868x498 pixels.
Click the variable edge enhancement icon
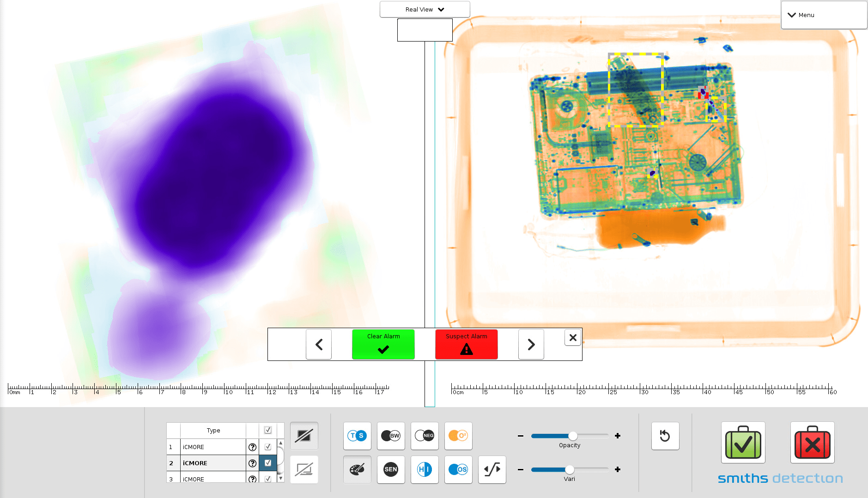(492, 469)
